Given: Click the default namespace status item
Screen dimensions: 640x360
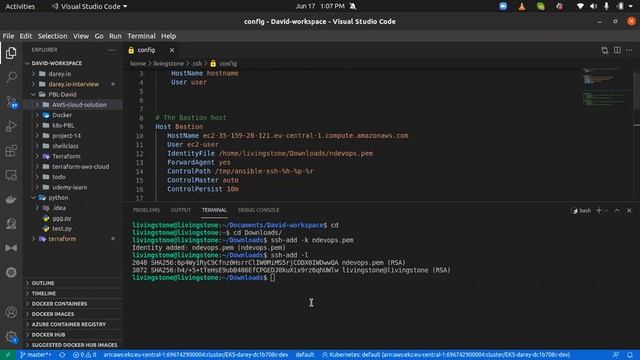Looking at the screenshot, I should [x=305, y=355].
